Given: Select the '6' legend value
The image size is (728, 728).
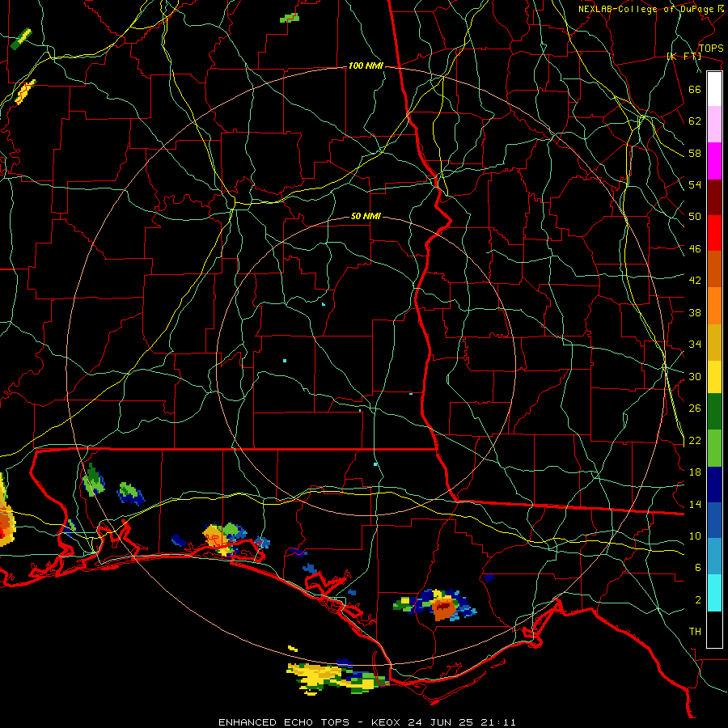Looking at the screenshot, I should pyautogui.click(x=697, y=568).
